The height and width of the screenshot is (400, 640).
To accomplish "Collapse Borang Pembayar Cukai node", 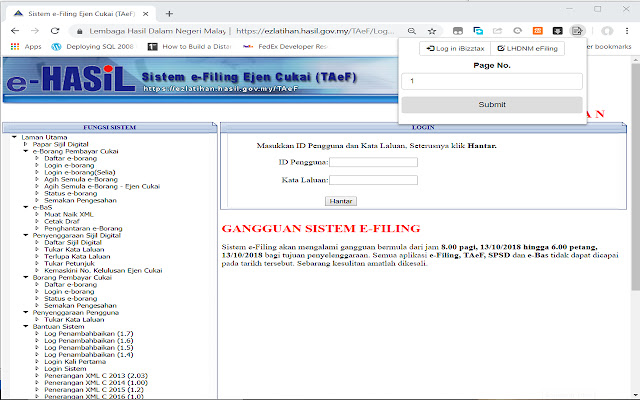I will (26, 278).
